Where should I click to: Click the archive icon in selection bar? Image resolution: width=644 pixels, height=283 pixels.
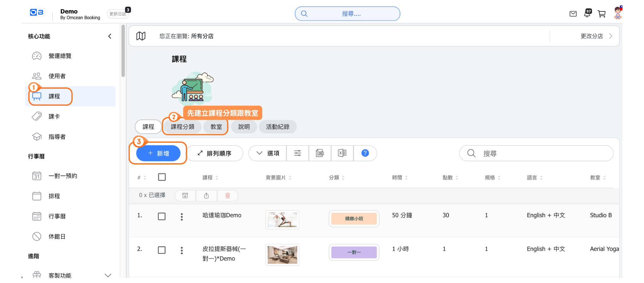point(185,196)
